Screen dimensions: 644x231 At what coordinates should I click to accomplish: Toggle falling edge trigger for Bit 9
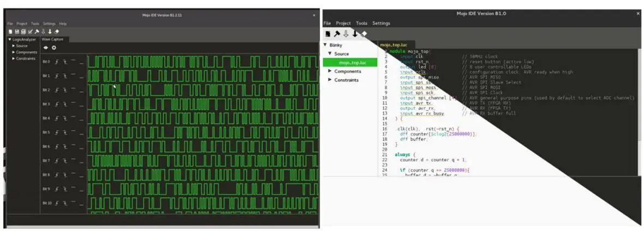pos(65,188)
